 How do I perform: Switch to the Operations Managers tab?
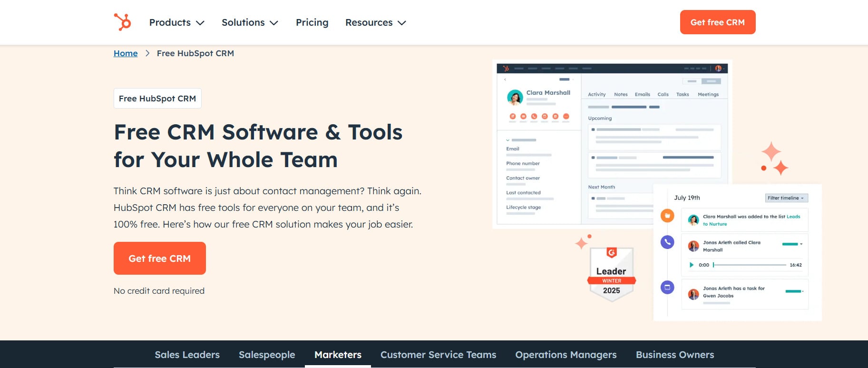point(566,355)
